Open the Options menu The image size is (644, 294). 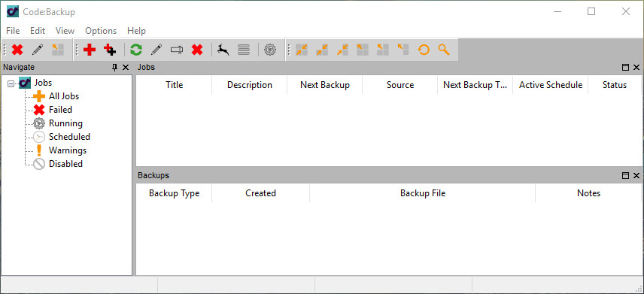pyautogui.click(x=101, y=31)
